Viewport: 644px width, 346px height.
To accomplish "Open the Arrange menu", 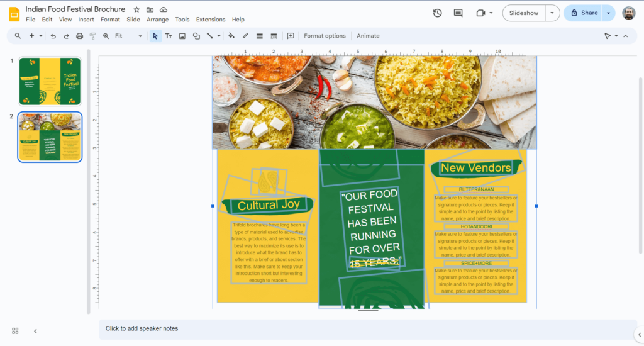I will (157, 20).
